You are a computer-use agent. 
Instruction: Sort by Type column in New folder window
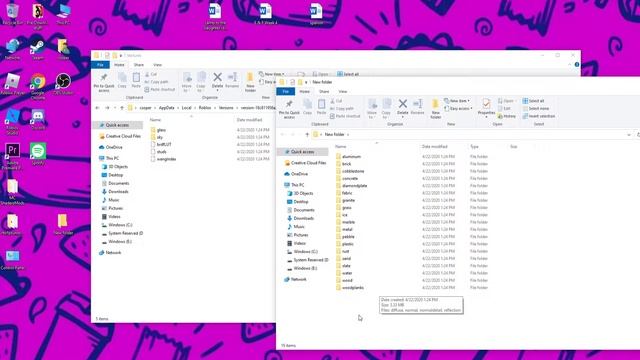click(x=474, y=146)
